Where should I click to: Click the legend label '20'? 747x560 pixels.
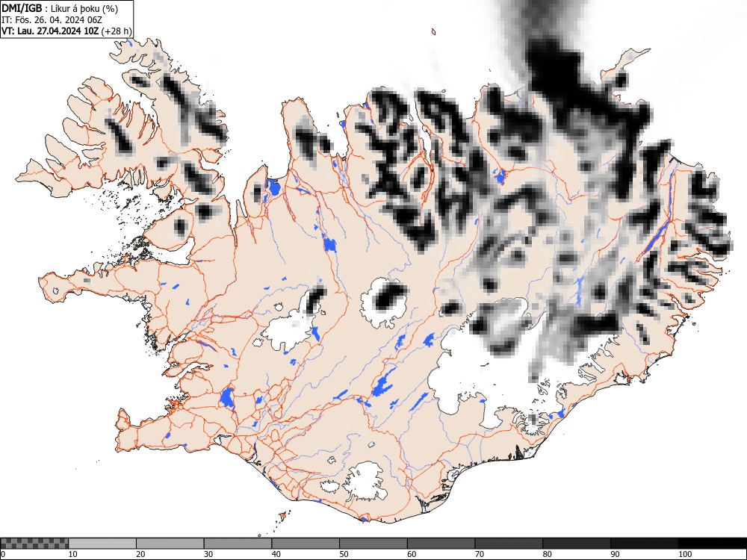[140, 554]
